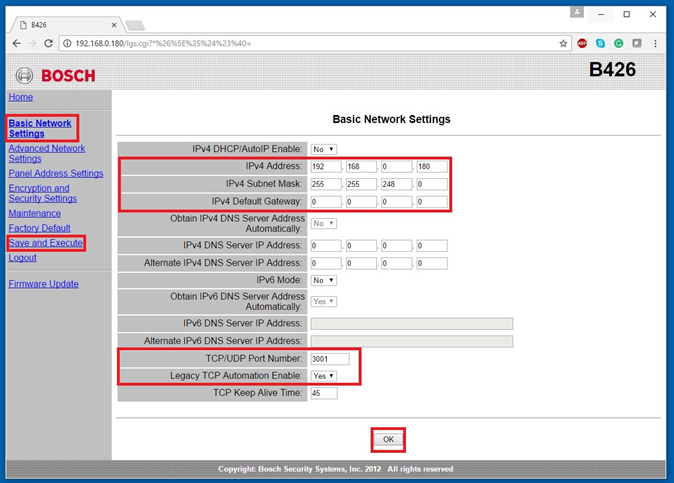Open Advanced Network Settings link

pyautogui.click(x=46, y=153)
